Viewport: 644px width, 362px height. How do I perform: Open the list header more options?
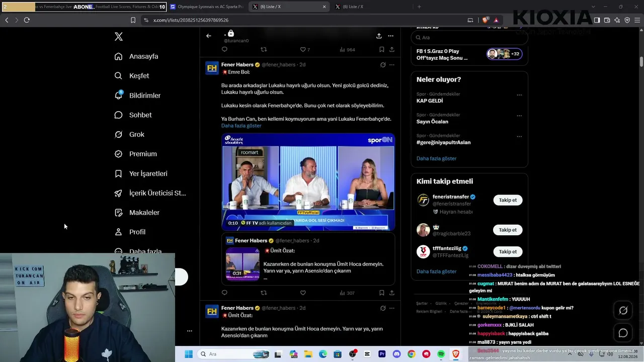[x=390, y=36]
